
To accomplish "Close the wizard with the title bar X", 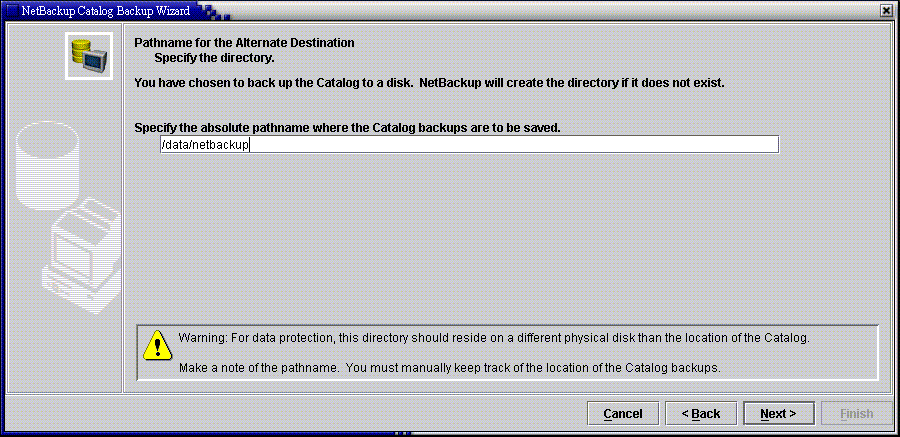I will (890, 9).
